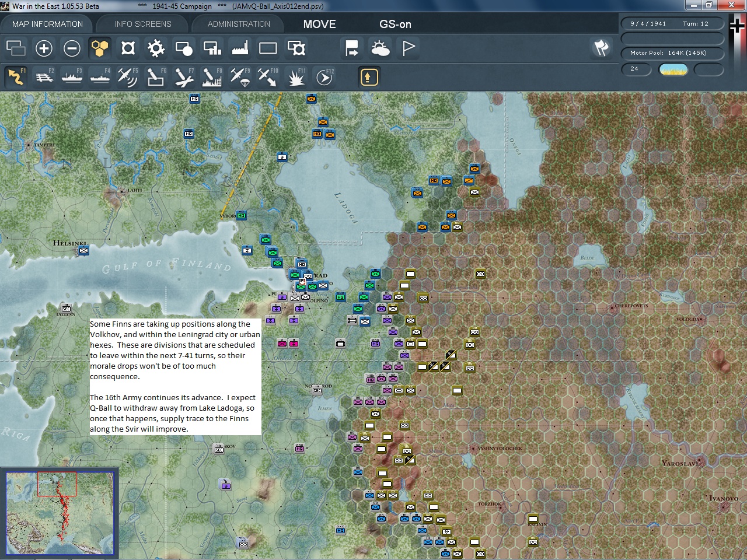Image resolution: width=747 pixels, height=560 pixels.
Task: Click the F11 explosion icon
Action: coord(296,76)
